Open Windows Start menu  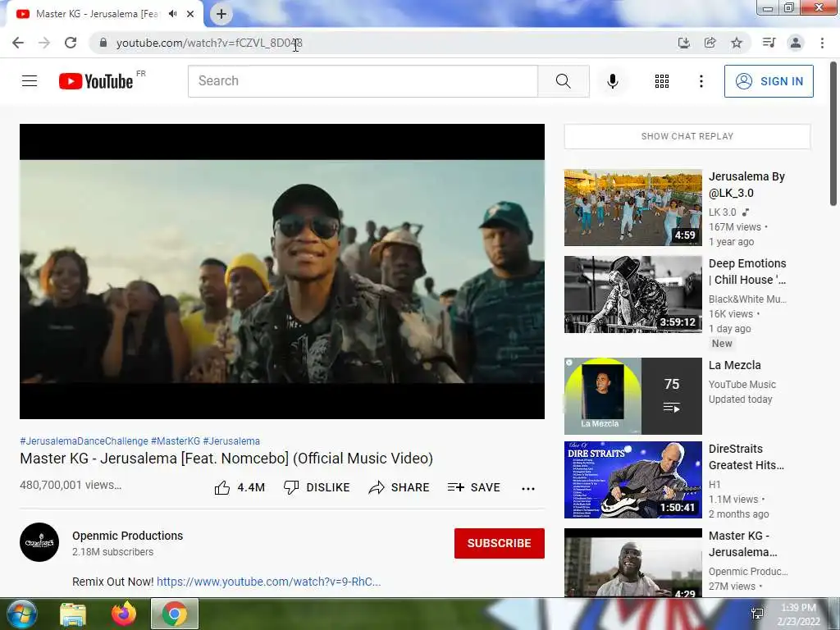point(21,614)
